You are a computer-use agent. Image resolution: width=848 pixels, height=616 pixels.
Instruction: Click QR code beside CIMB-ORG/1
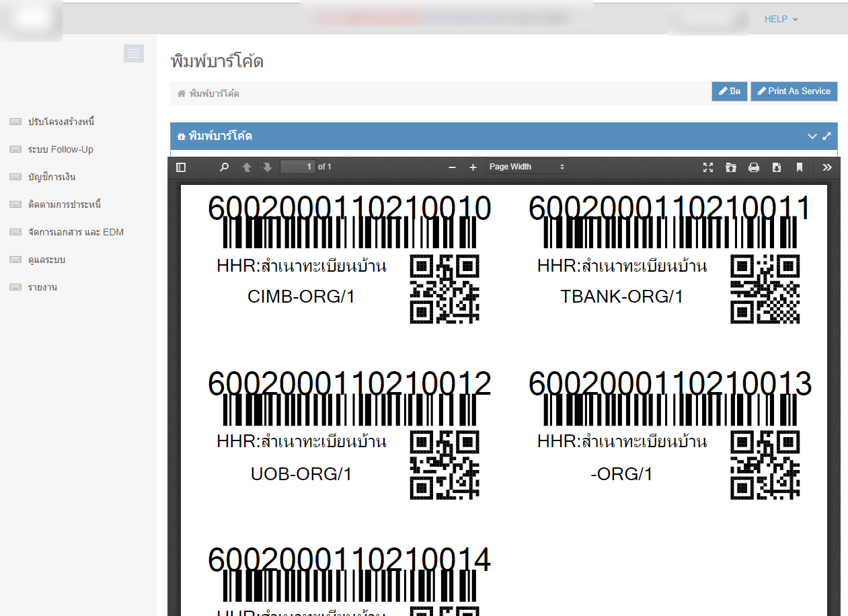click(445, 288)
